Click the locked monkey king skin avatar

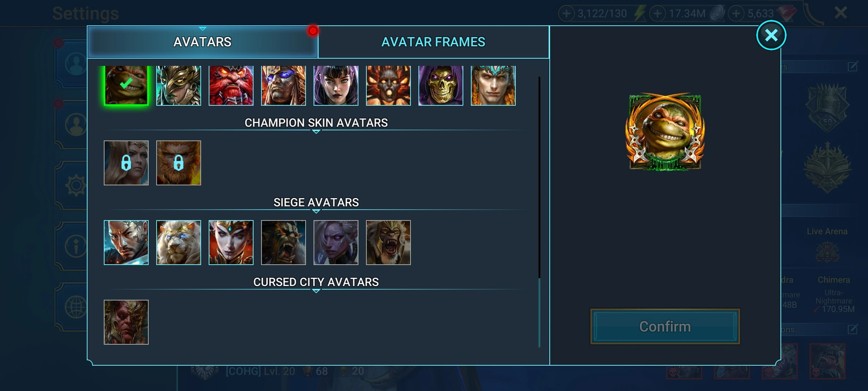[x=179, y=163]
